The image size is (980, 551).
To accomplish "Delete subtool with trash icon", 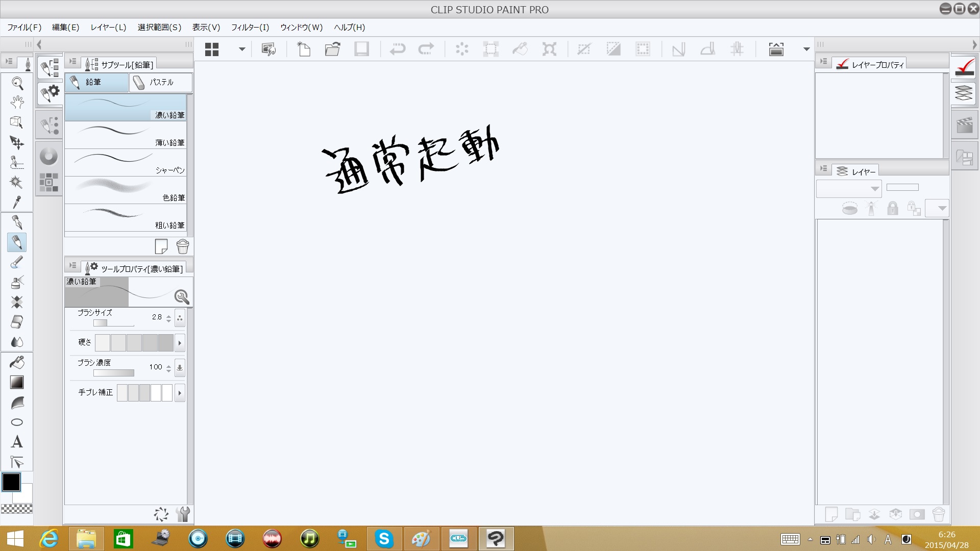I will [182, 247].
